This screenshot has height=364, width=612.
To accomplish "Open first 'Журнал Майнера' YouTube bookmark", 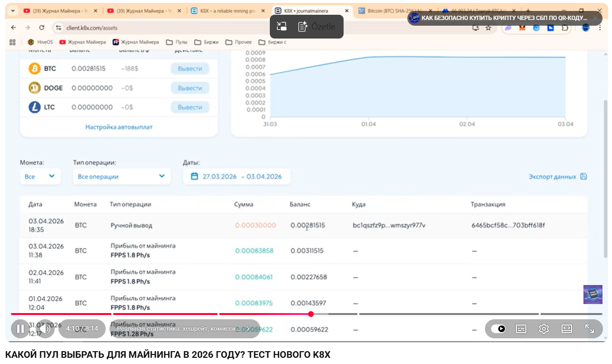I will click(82, 42).
